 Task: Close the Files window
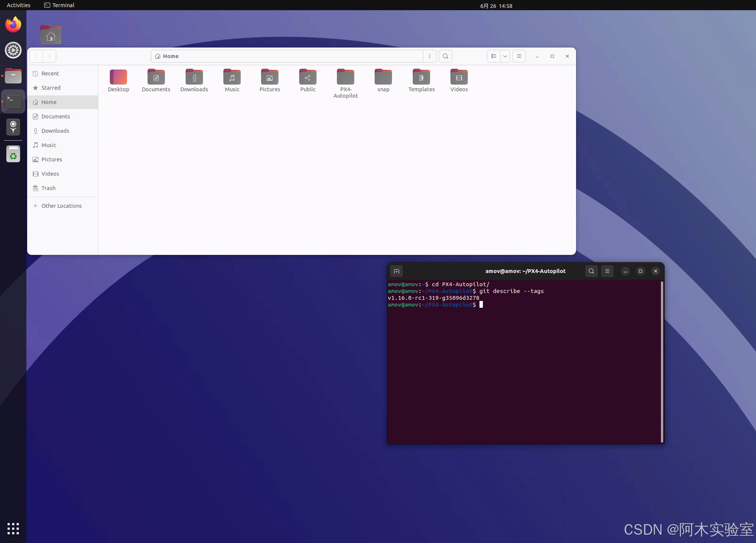[x=567, y=56]
